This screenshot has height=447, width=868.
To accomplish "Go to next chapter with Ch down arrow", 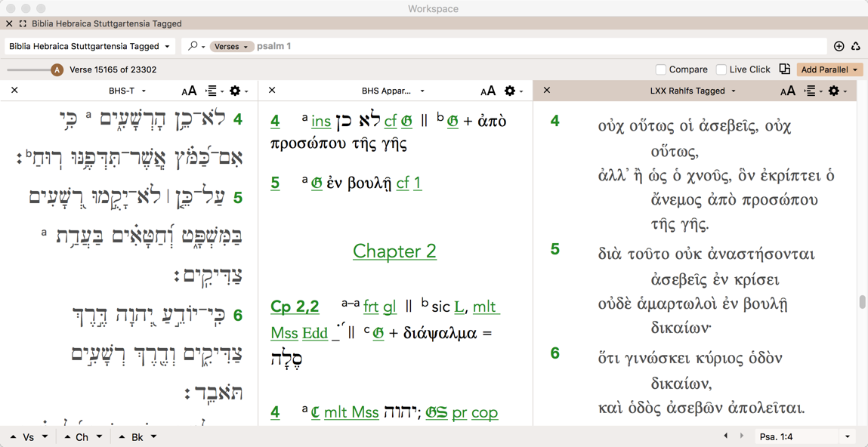I will click(x=99, y=437).
